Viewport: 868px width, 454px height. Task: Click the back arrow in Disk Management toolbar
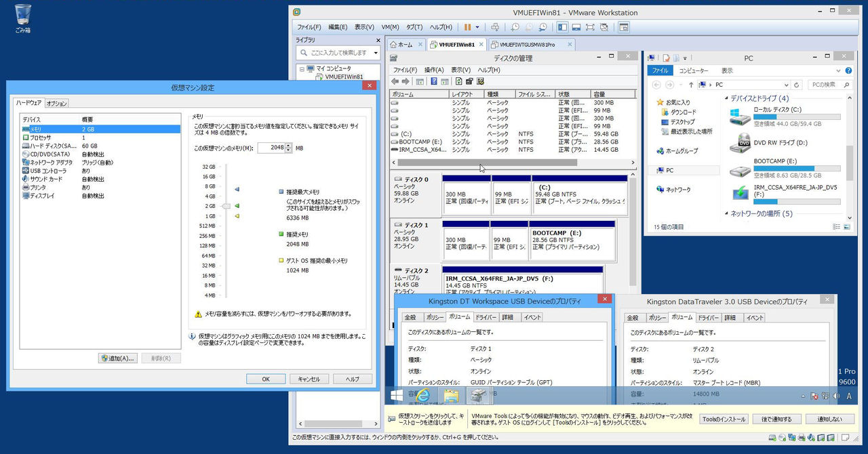[x=395, y=81]
